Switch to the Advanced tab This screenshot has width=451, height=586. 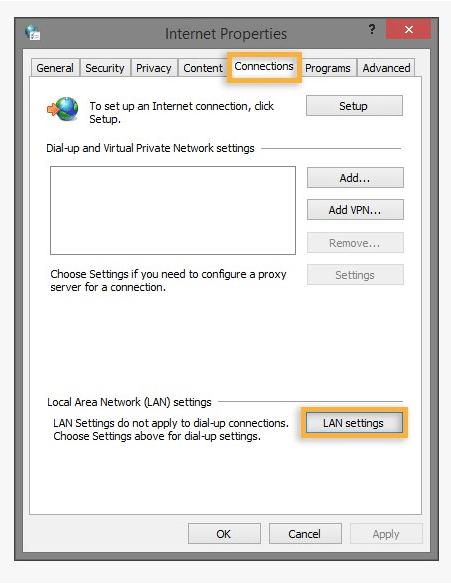(386, 68)
